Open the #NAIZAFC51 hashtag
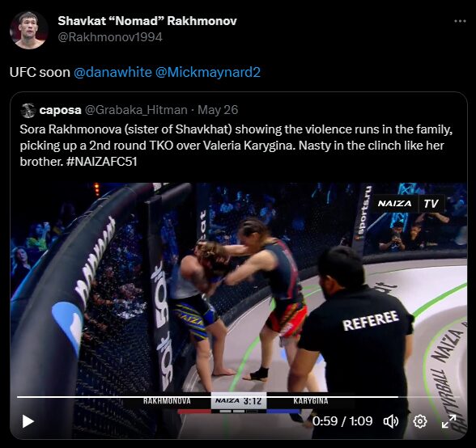 click(x=102, y=162)
